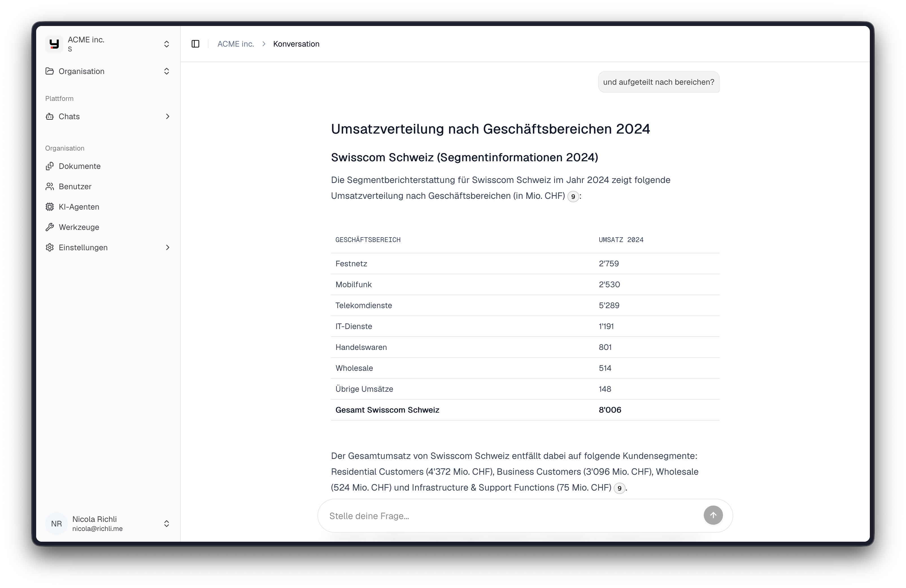This screenshot has width=906, height=588.
Task: Click the 'Stelle deine Frage...' input field
Action: pyautogui.click(x=514, y=516)
